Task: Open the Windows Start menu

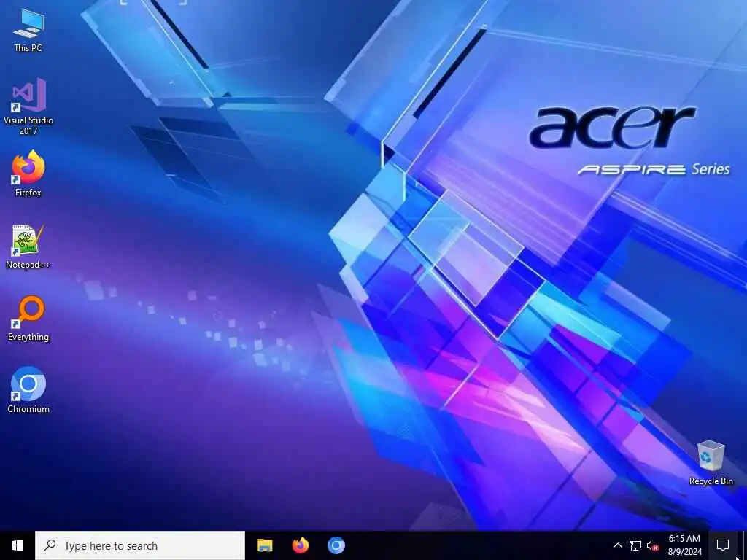Action: [18, 545]
